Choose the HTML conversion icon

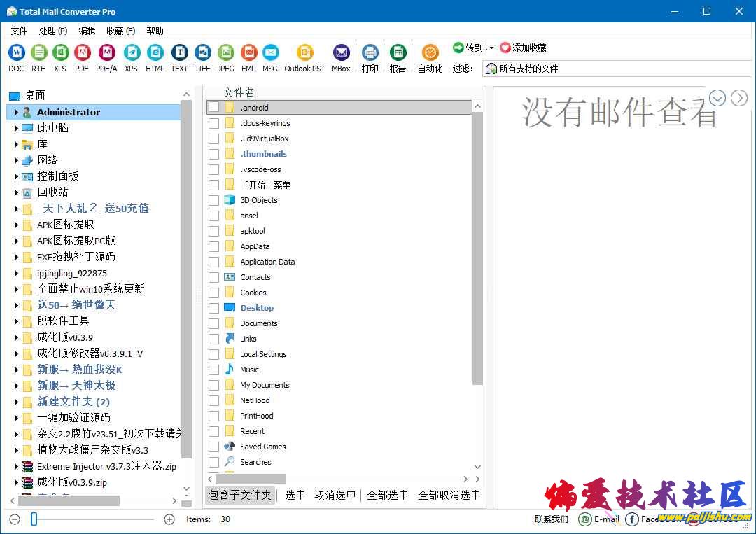coord(155,52)
